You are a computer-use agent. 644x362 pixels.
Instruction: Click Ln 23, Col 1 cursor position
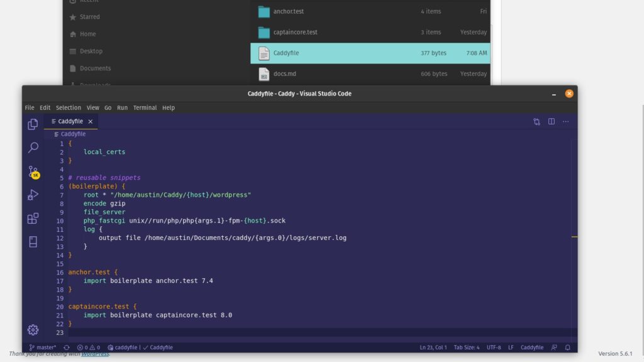coord(433,347)
